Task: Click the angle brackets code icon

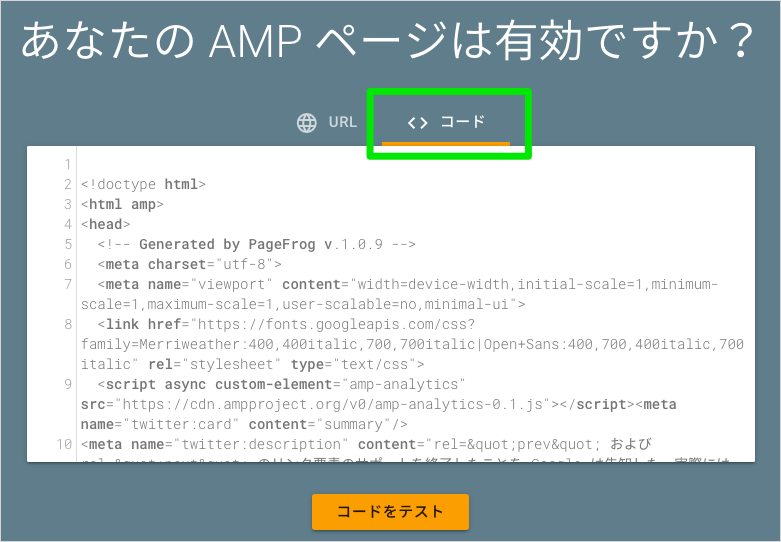Action: pos(417,123)
